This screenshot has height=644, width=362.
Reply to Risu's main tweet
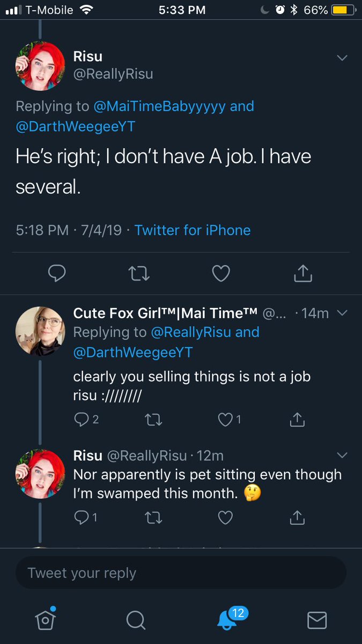click(57, 274)
